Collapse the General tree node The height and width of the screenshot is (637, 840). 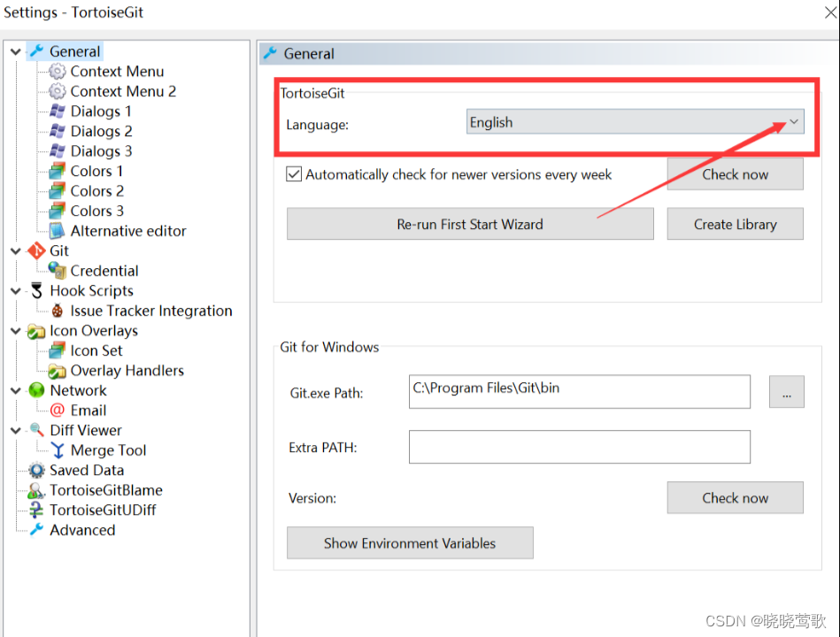click(16, 52)
